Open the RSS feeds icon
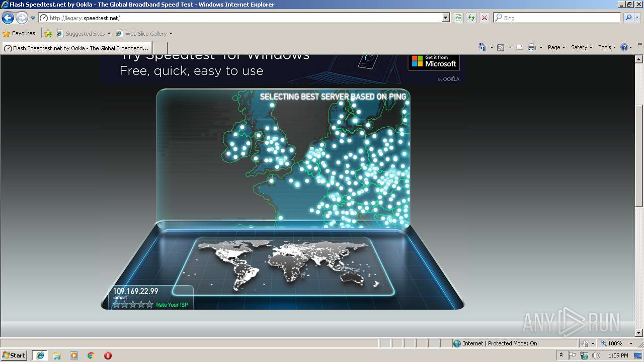This screenshot has height=362, width=644. [x=501, y=47]
